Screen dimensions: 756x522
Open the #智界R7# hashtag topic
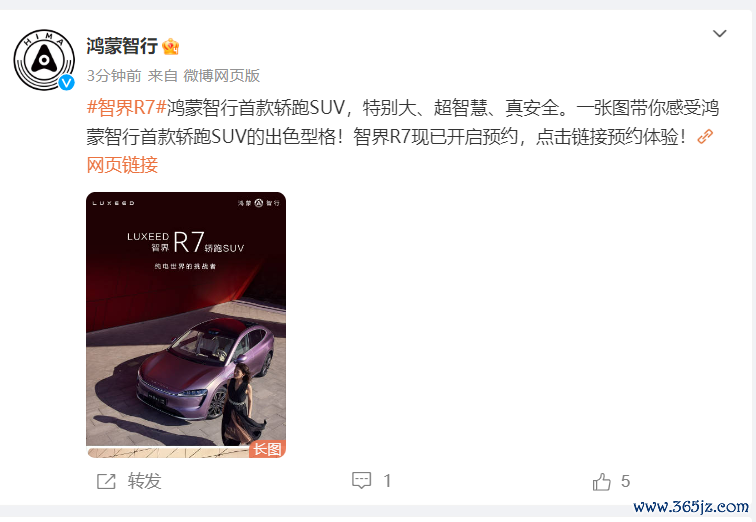point(126,107)
